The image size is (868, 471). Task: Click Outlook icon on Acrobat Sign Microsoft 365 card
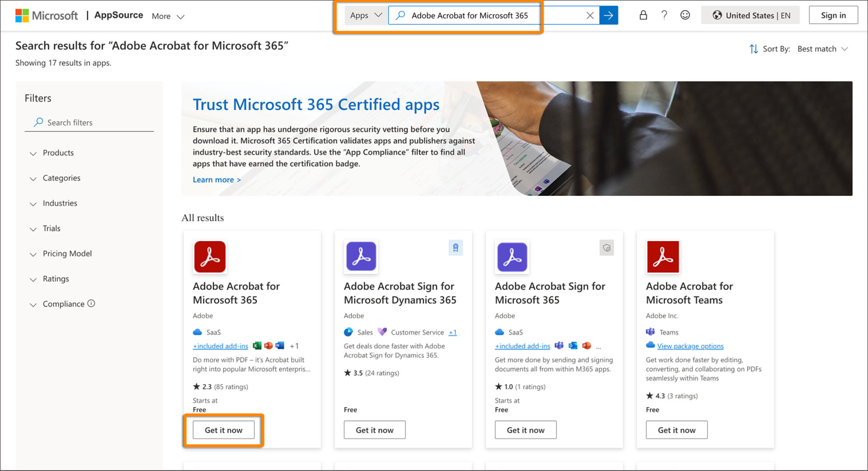click(x=573, y=346)
